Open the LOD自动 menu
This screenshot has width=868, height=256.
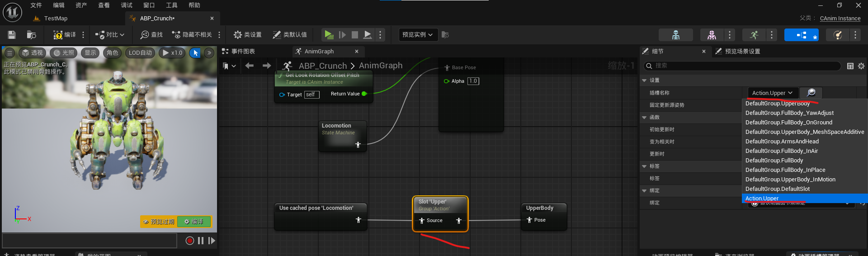coord(141,53)
